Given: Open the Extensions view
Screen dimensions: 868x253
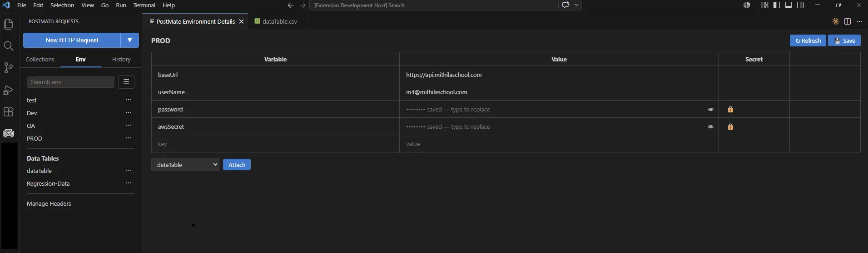Looking at the screenshot, I should [8, 111].
